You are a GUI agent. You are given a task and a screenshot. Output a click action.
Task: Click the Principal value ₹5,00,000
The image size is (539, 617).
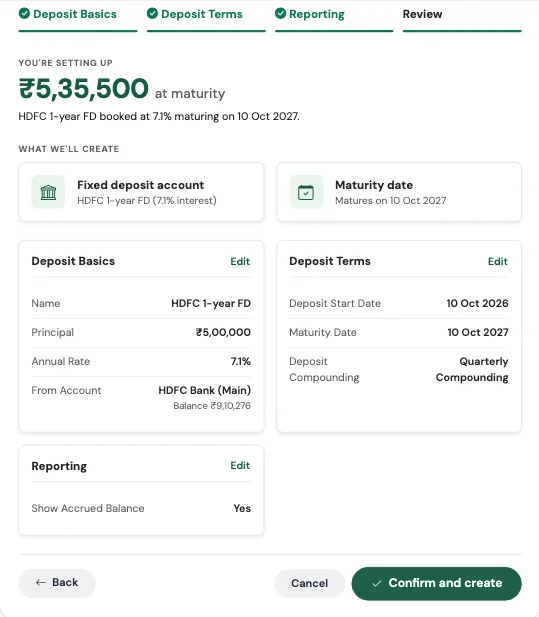tap(223, 332)
